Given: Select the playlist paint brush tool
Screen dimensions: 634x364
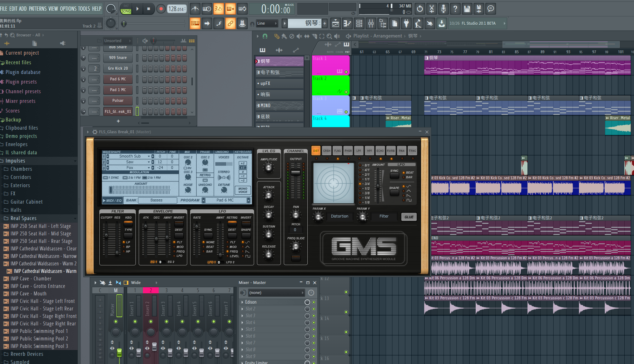Looking at the screenshot, I should click(x=284, y=36).
